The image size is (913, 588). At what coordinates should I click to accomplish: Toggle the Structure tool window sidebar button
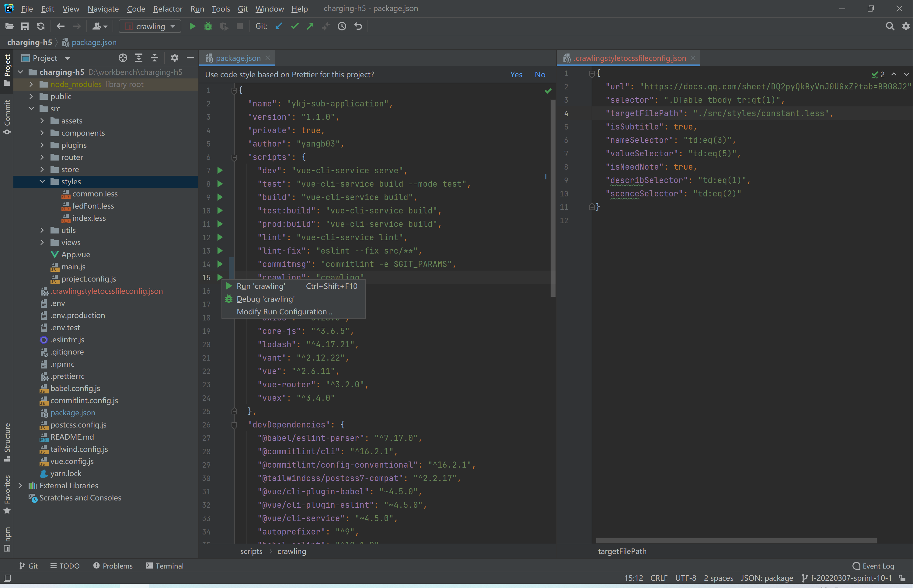(7, 442)
